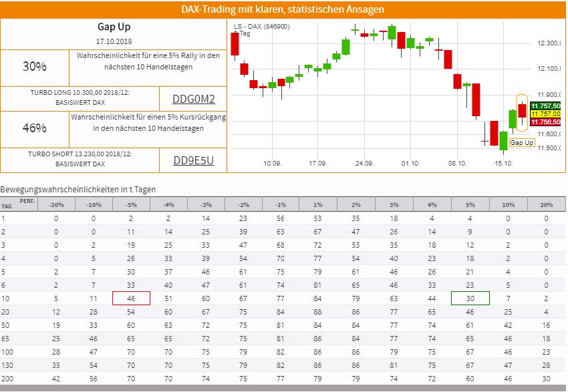Click the large 46% decline probability value
Image resolution: width=568 pixels, height=392 pixels.
click(34, 128)
